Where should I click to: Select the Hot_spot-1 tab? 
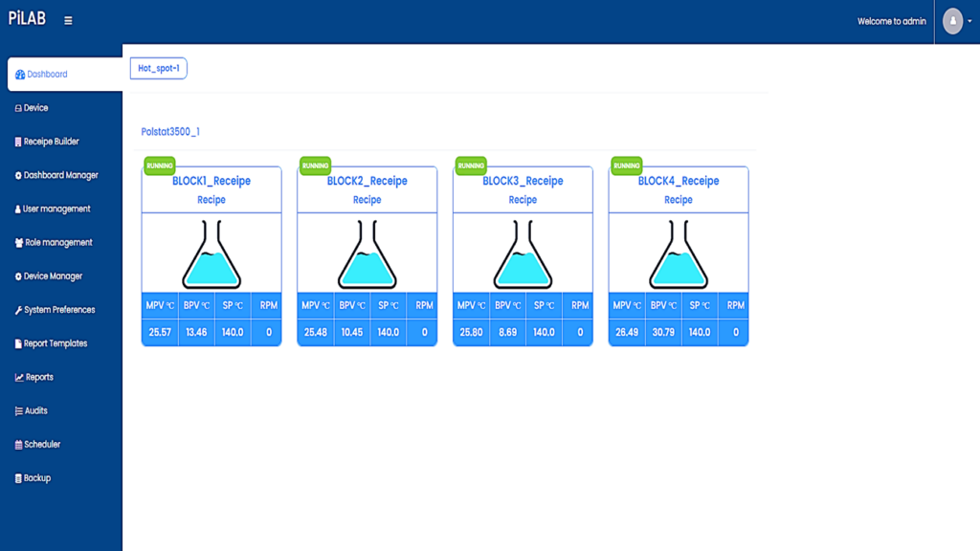tap(159, 69)
